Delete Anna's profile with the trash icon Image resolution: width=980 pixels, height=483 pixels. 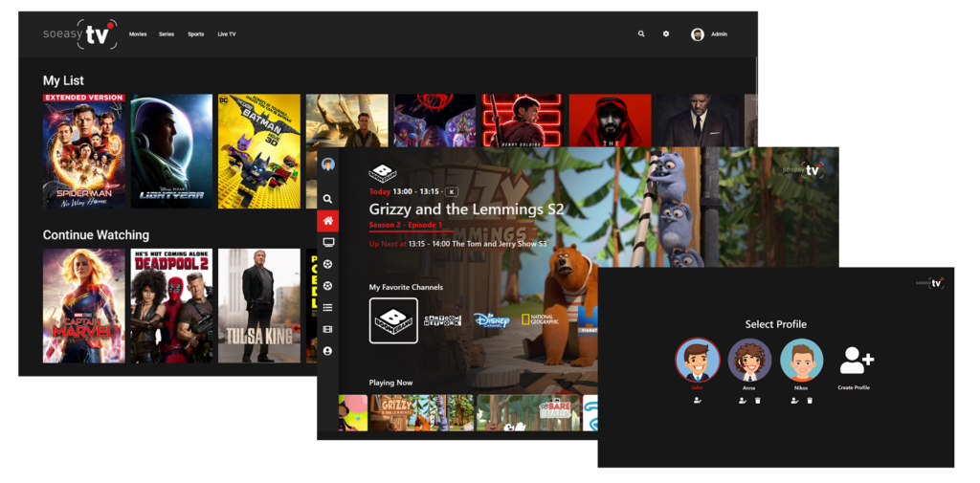pyautogui.click(x=758, y=401)
